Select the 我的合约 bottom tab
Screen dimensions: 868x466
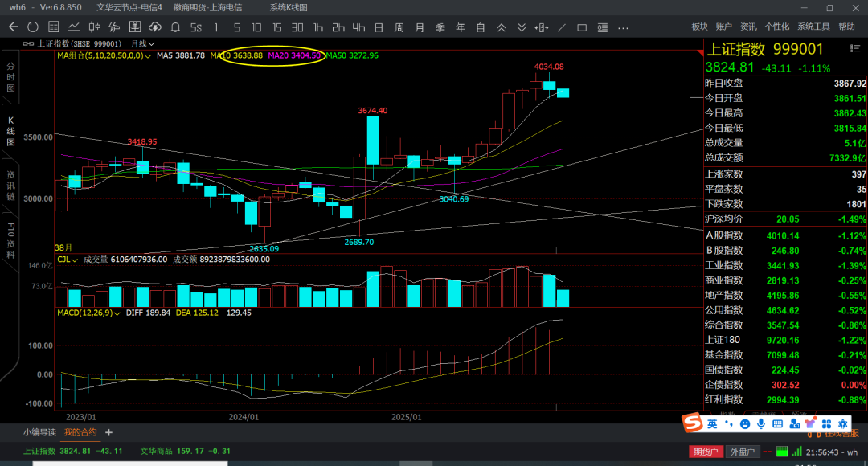click(80, 432)
